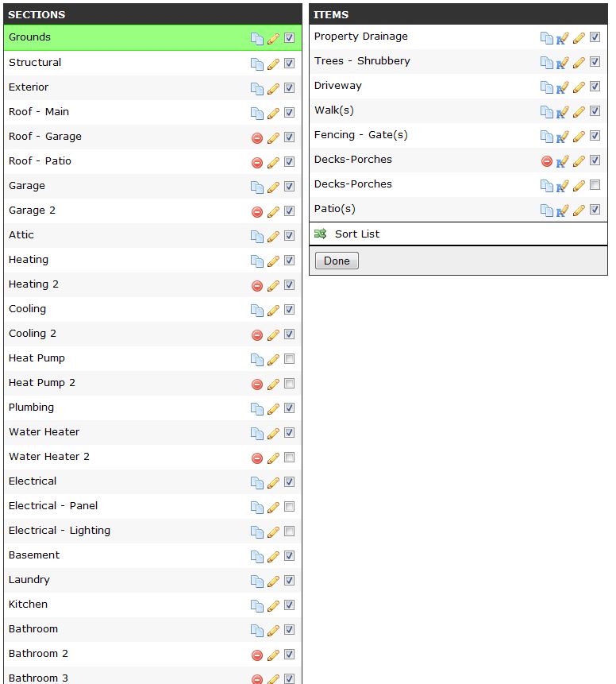Disable the Laundry section checkbox
Screen dimensions: 616x684
[289, 580]
